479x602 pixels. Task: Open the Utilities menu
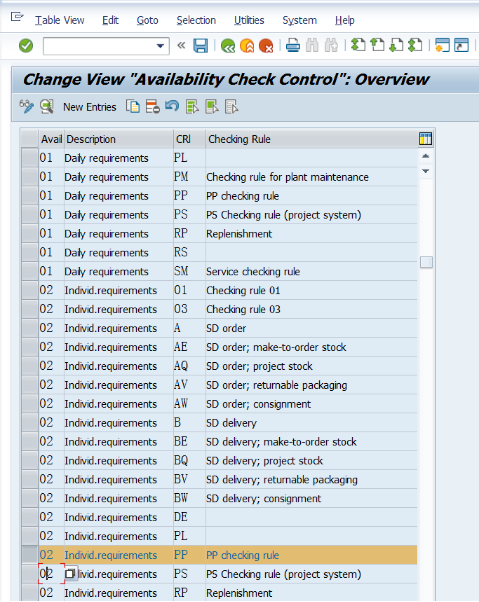[249, 20]
